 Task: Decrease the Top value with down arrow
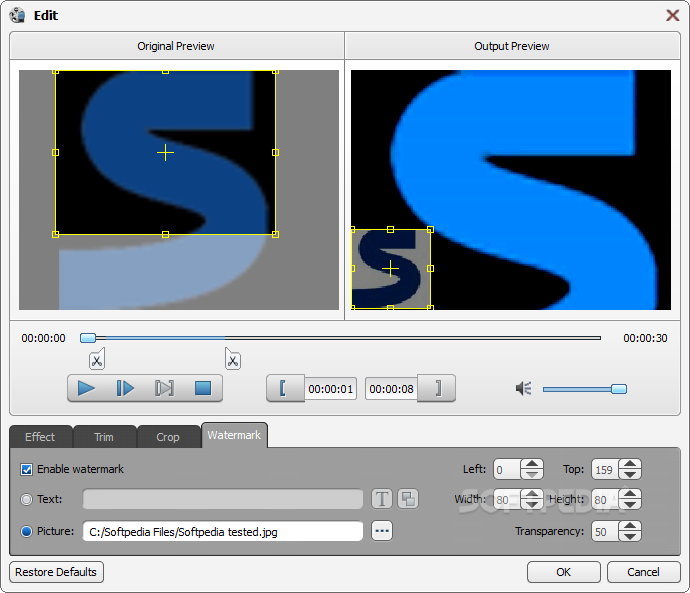[630, 474]
